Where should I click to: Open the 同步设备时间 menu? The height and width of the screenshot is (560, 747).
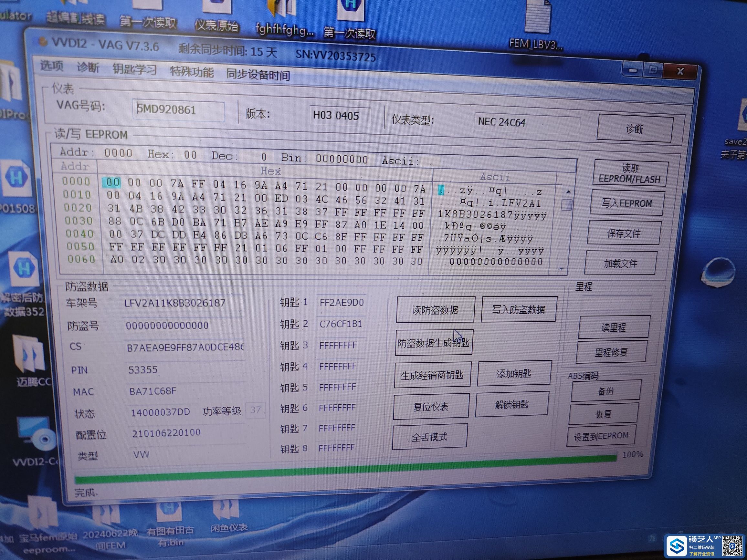pyautogui.click(x=258, y=75)
